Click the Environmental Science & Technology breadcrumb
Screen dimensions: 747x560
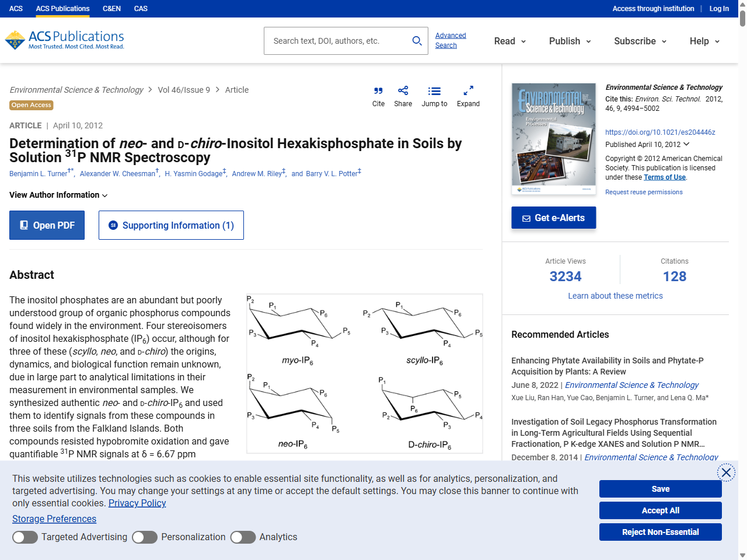coord(76,90)
